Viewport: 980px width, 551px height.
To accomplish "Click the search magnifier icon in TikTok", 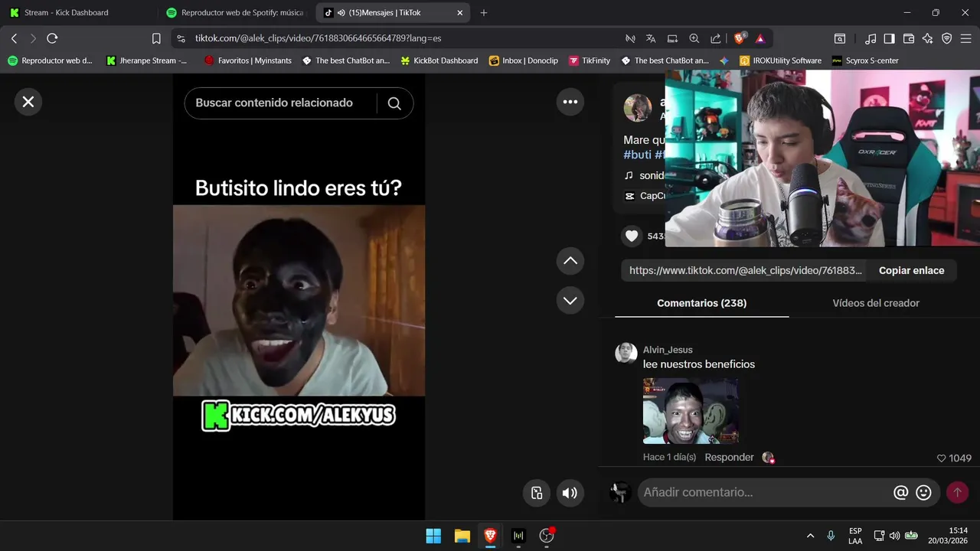I will pos(394,103).
